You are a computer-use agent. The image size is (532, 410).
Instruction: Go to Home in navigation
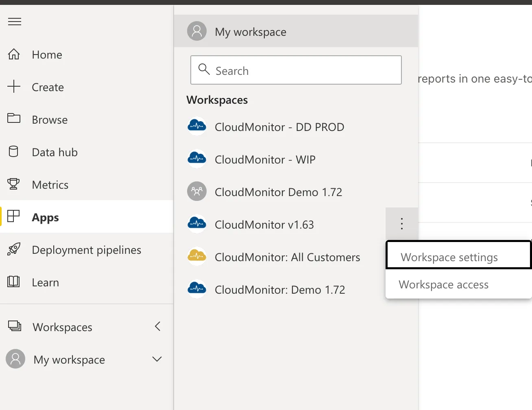87,55
